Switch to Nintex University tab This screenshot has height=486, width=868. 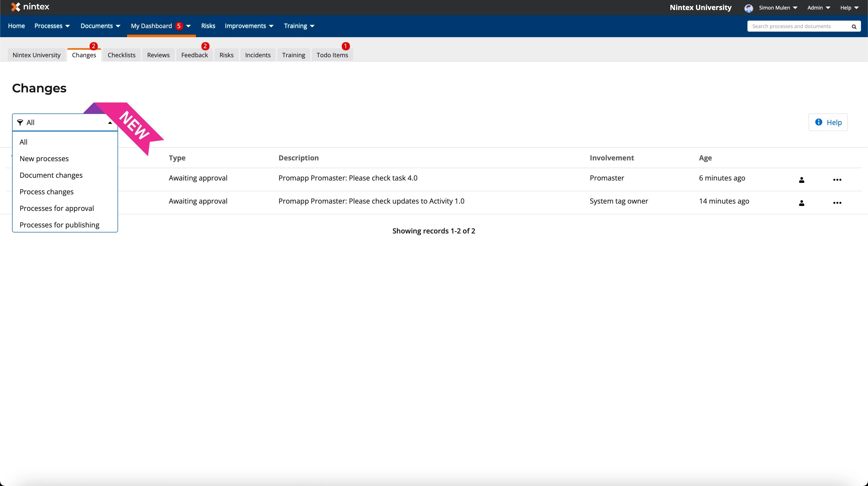click(x=36, y=55)
